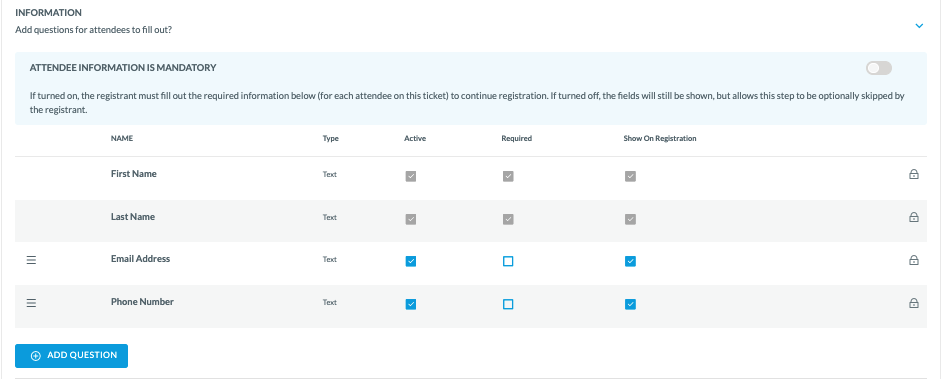943x379 pixels.
Task: Check Required for Email Address
Action: tap(508, 261)
